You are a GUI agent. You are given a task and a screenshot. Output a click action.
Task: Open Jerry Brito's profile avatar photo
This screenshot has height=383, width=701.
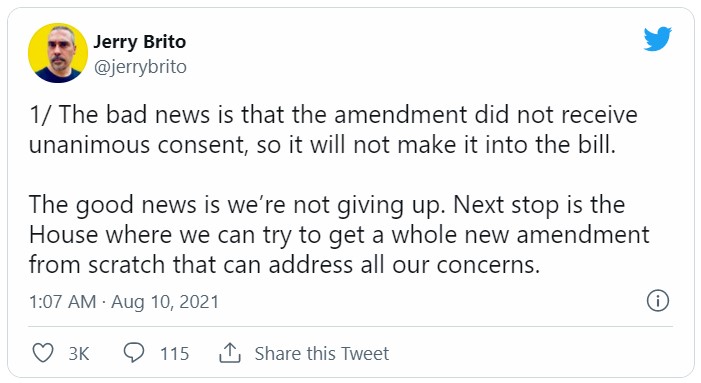pyautogui.click(x=58, y=53)
